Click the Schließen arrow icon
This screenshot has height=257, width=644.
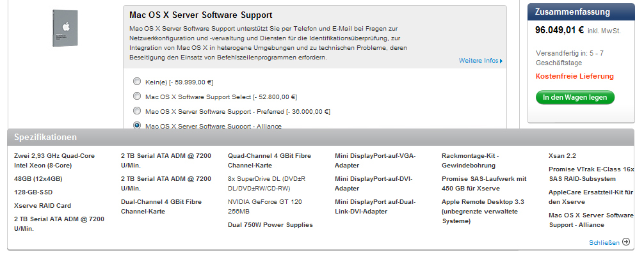[626, 242]
